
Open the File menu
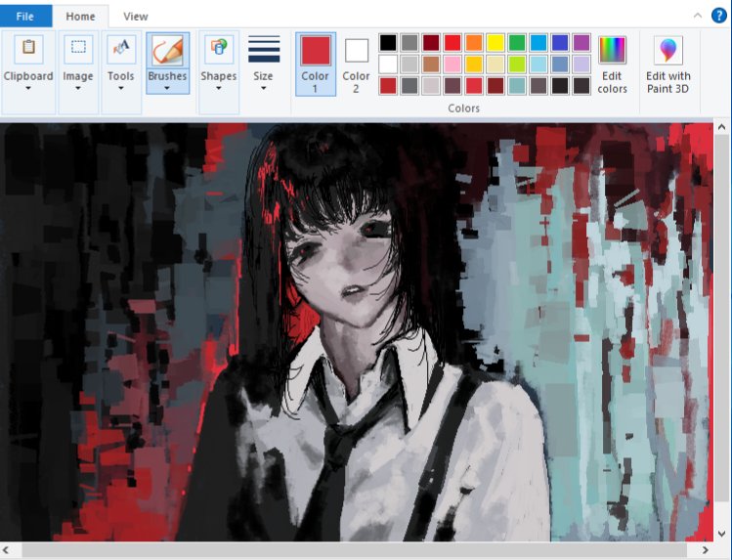[x=25, y=17]
